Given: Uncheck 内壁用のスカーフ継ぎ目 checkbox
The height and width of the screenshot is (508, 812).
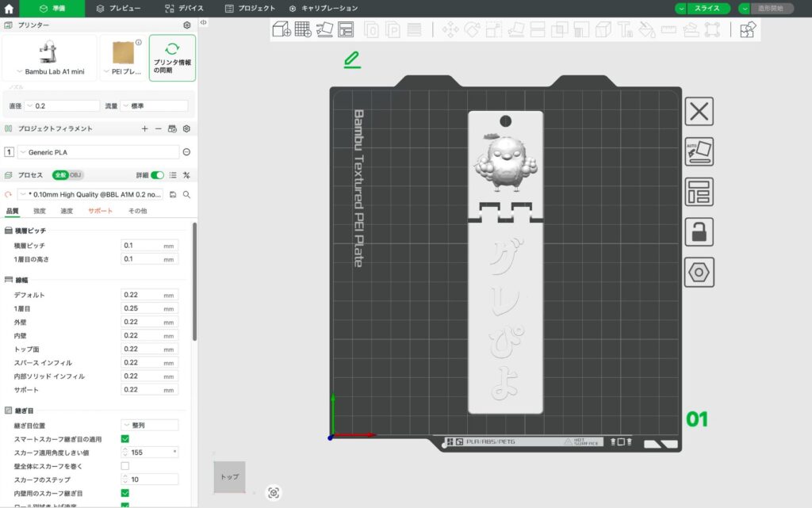Looking at the screenshot, I should (124, 493).
